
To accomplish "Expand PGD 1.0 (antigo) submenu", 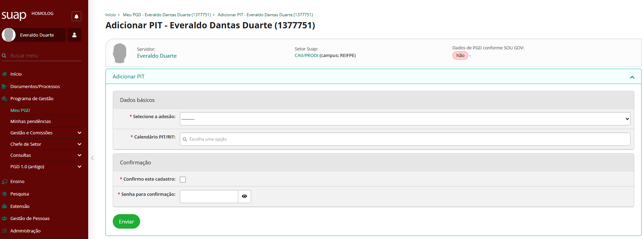I will click(x=46, y=166).
